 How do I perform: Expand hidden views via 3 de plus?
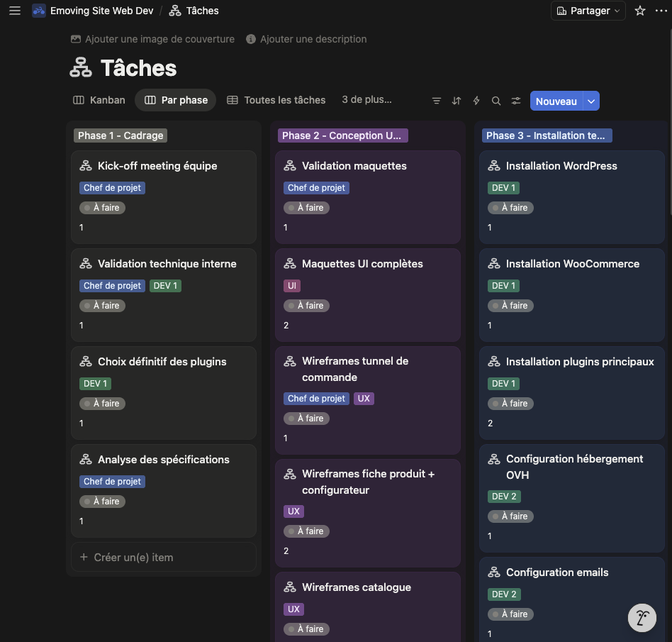click(x=366, y=99)
